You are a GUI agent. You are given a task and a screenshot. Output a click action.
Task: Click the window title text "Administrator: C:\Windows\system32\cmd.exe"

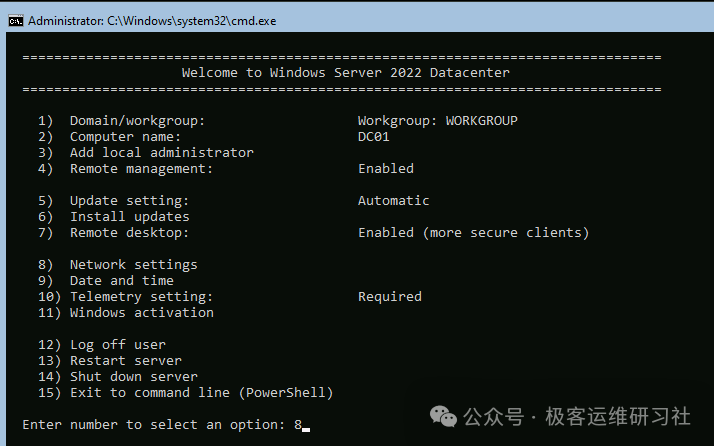[x=152, y=21]
